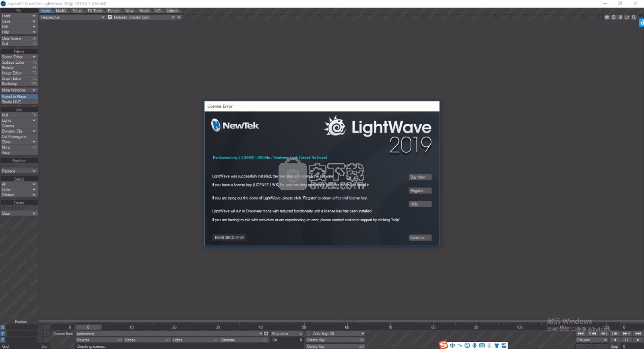Click the Sogou emoji smiley icon
Screen dimensions: 644x349
click(x=467, y=345)
